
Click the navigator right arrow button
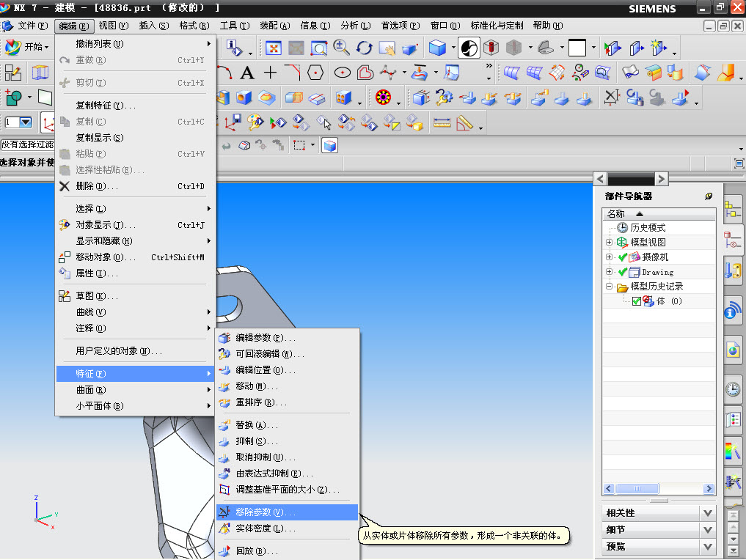(x=661, y=179)
